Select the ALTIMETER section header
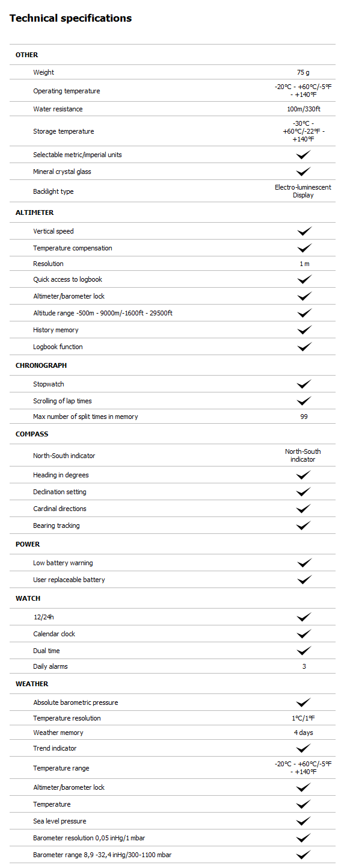 click(x=34, y=212)
